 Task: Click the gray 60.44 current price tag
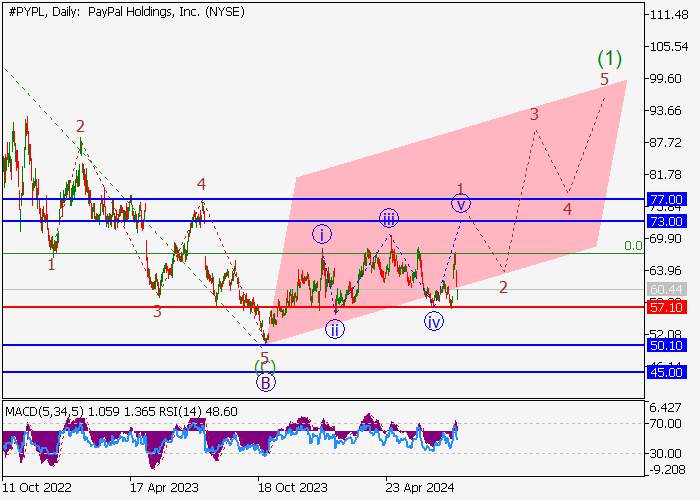[667, 289]
